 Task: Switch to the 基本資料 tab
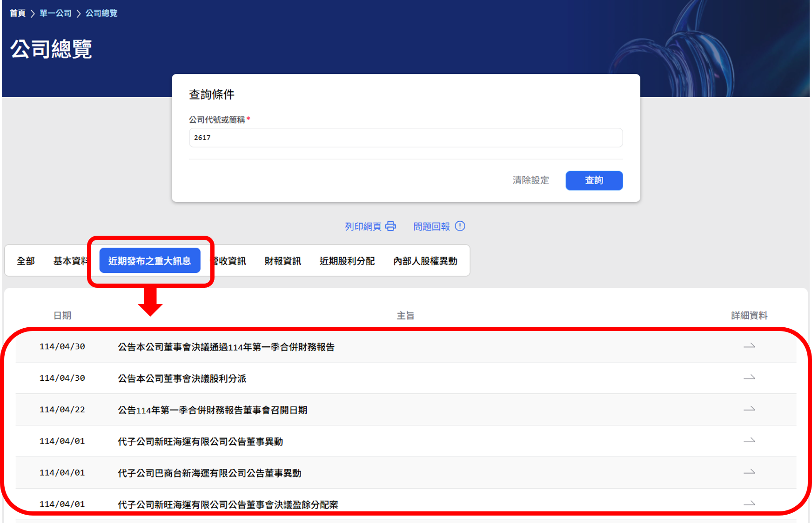(x=70, y=261)
